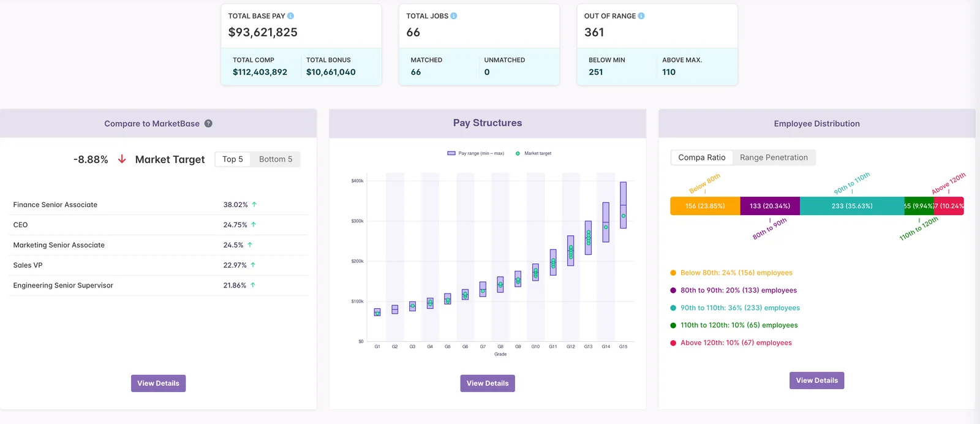Click the Pay Structures panel title
Screen dimensions: 980x424
tap(488, 123)
